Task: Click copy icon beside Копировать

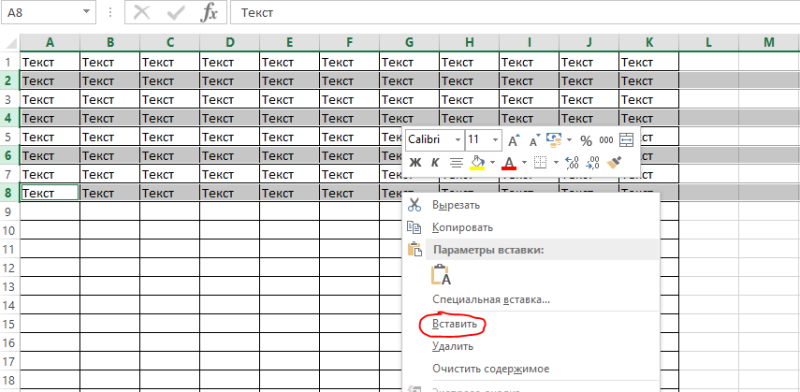Action: (x=415, y=227)
